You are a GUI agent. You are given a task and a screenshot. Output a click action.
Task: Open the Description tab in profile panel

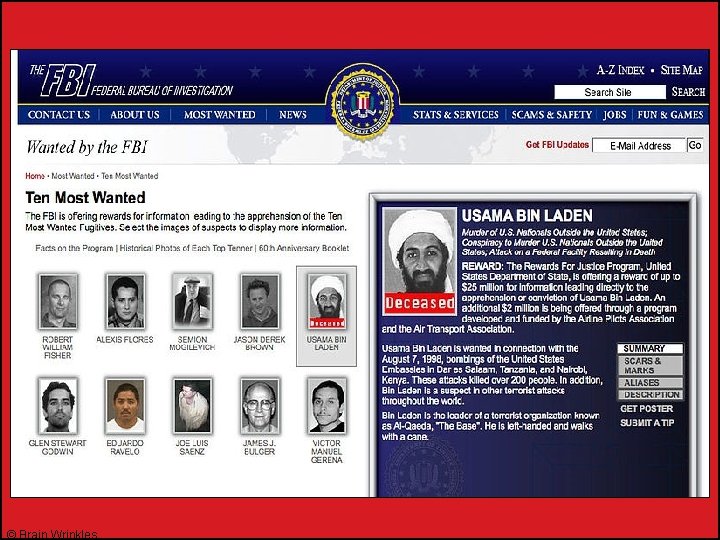pos(650,394)
